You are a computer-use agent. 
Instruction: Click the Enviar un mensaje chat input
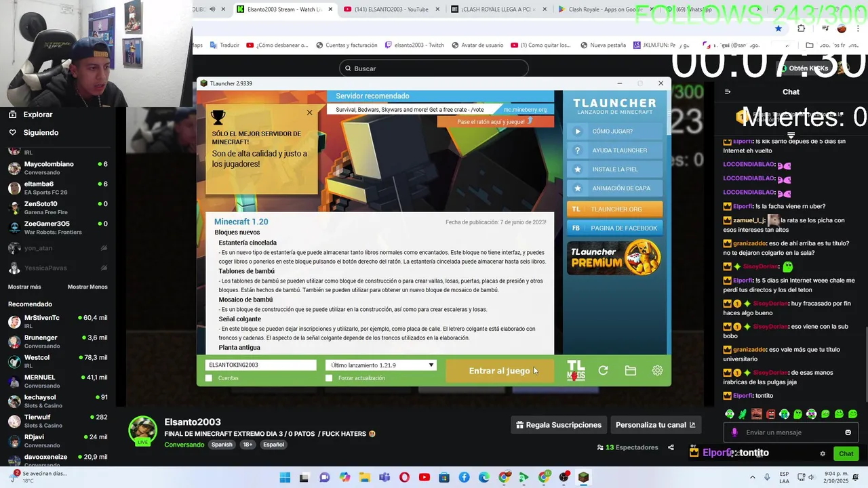790,432
